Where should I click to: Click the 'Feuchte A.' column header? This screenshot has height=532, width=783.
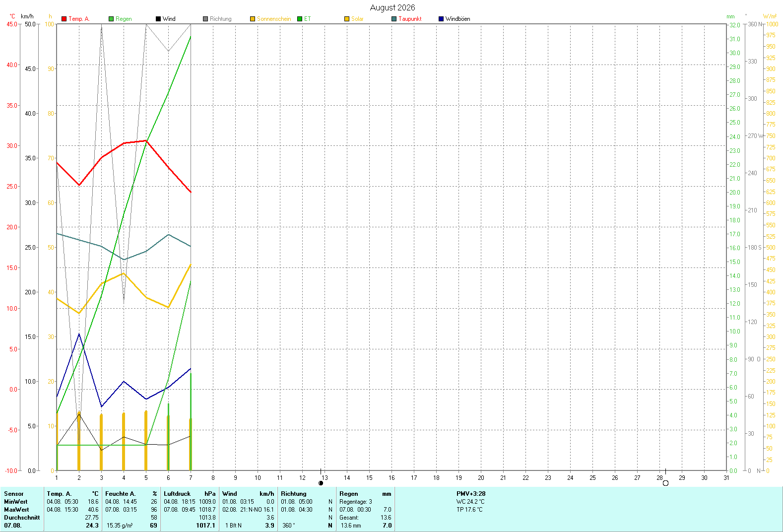(x=121, y=494)
